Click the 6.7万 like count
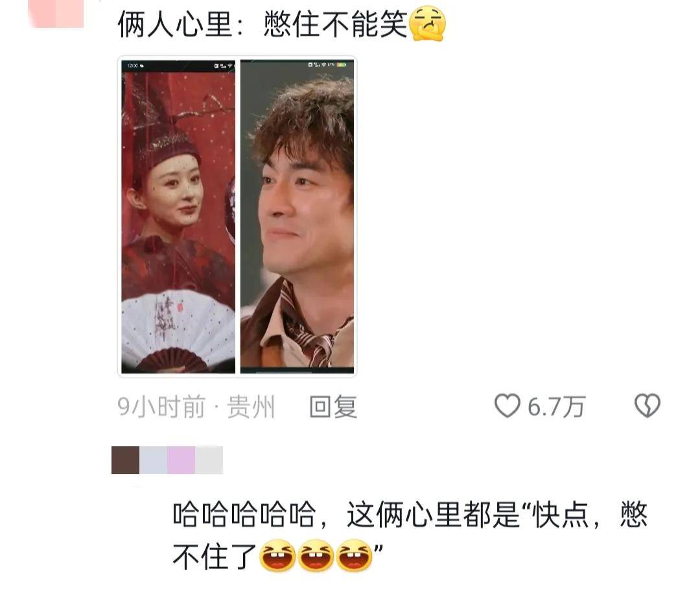 pos(556,407)
